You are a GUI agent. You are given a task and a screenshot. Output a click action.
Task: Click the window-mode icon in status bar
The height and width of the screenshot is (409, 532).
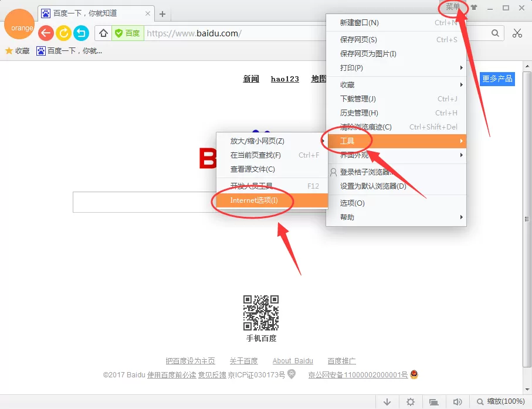(x=433, y=402)
